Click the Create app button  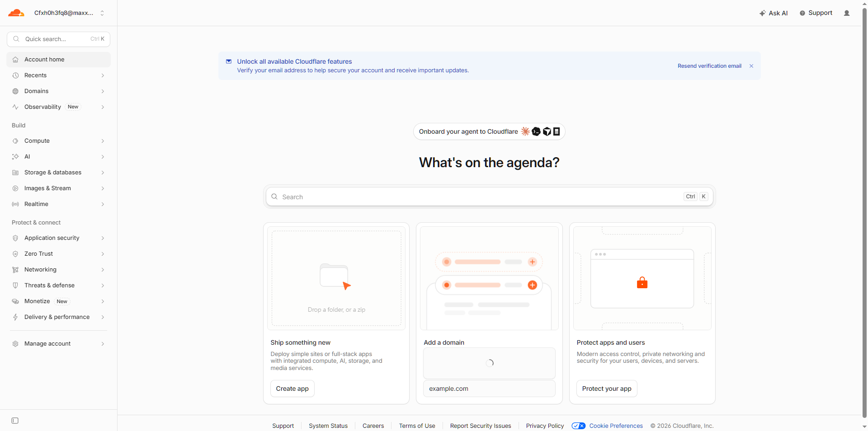[x=292, y=389]
